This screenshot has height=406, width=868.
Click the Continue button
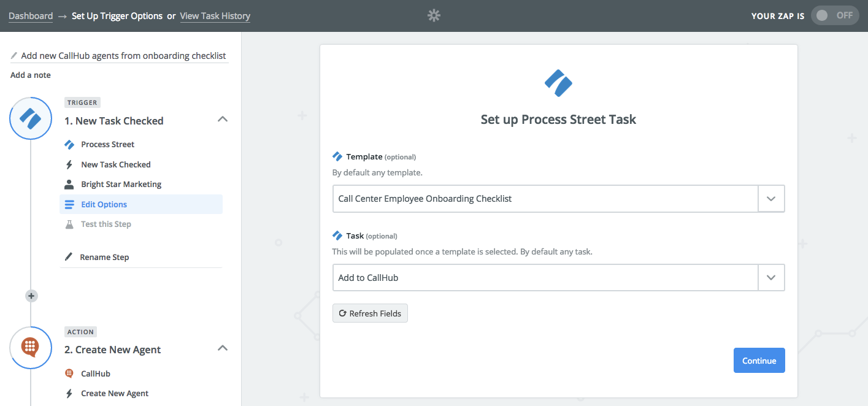pos(759,361)
